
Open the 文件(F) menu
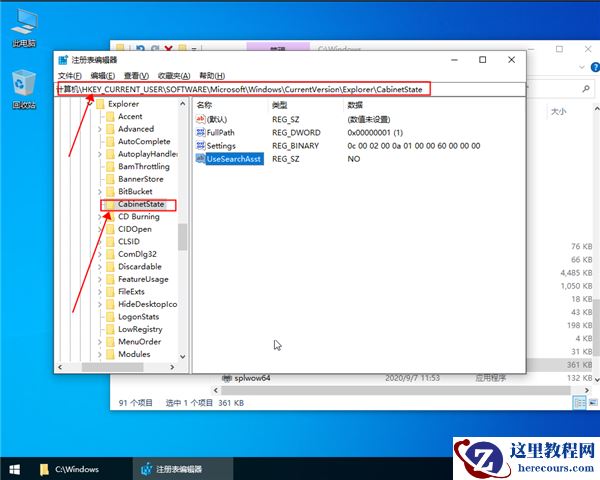click(x=70, y=76)
